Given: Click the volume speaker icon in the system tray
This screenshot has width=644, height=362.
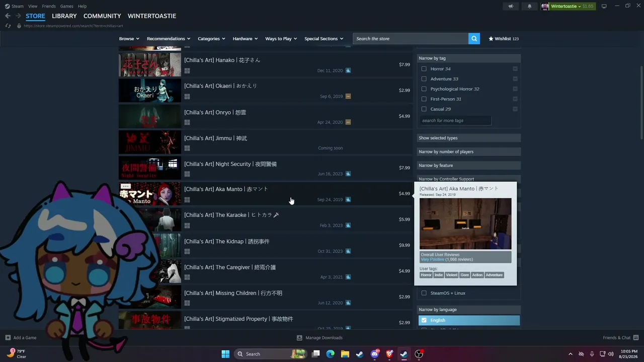Looking at the screenshot, I should tap(611, 354).
